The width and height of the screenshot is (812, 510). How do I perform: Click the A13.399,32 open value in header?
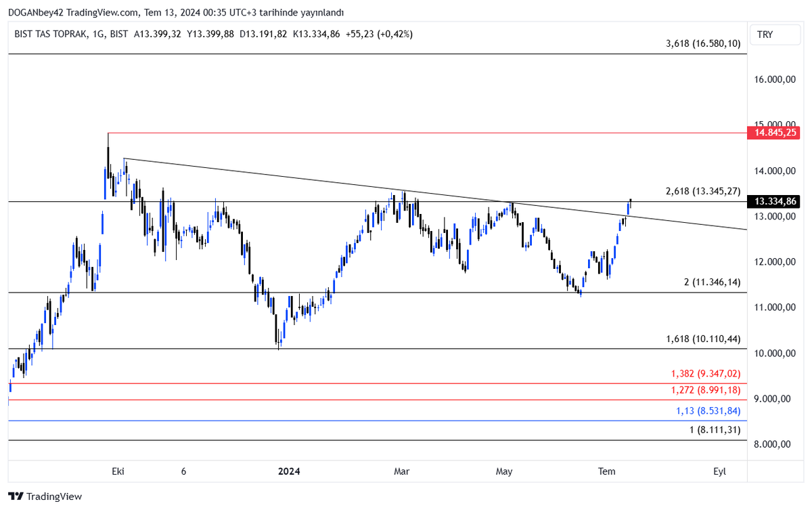click(156, 34)
